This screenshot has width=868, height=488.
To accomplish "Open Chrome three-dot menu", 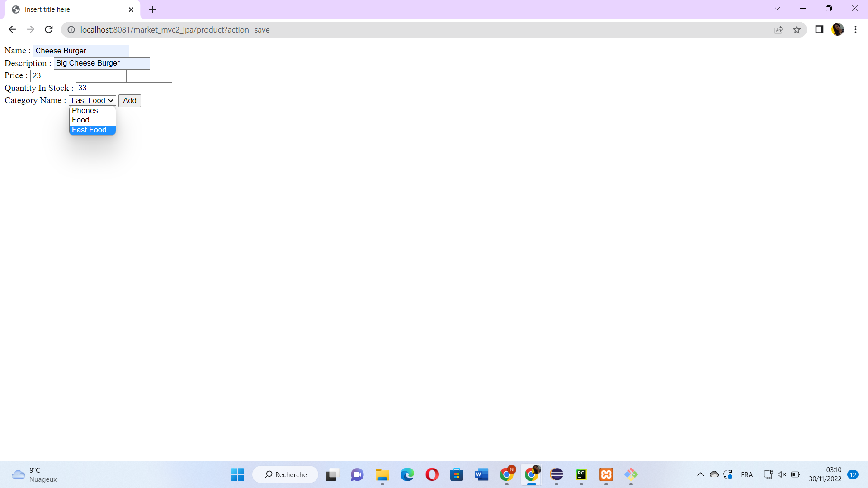I will (x=855, y=30).
